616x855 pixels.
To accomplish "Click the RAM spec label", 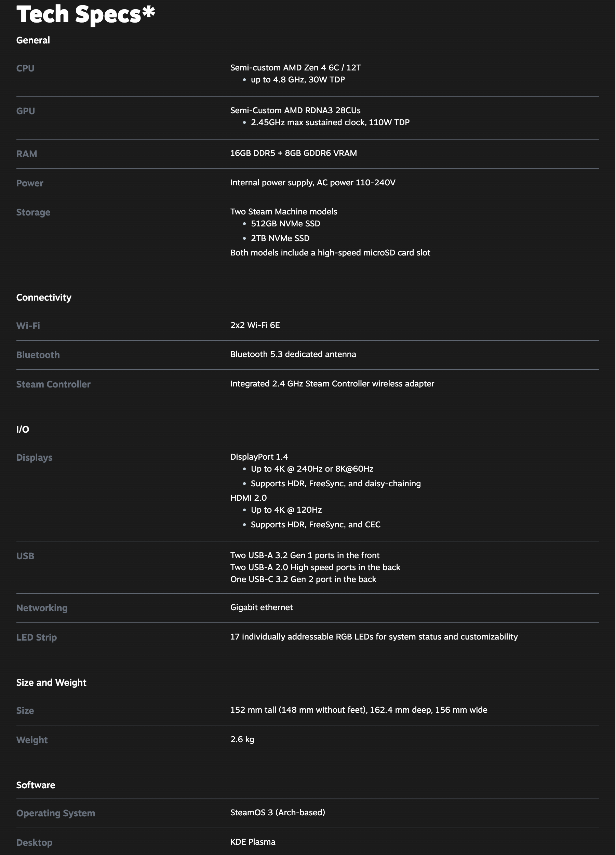I will [x=27, y=154].
